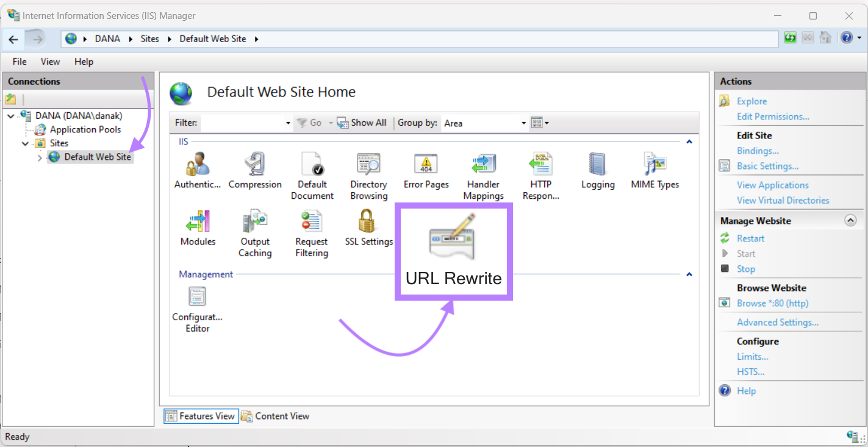Open the Compression feature

(255, 166)
